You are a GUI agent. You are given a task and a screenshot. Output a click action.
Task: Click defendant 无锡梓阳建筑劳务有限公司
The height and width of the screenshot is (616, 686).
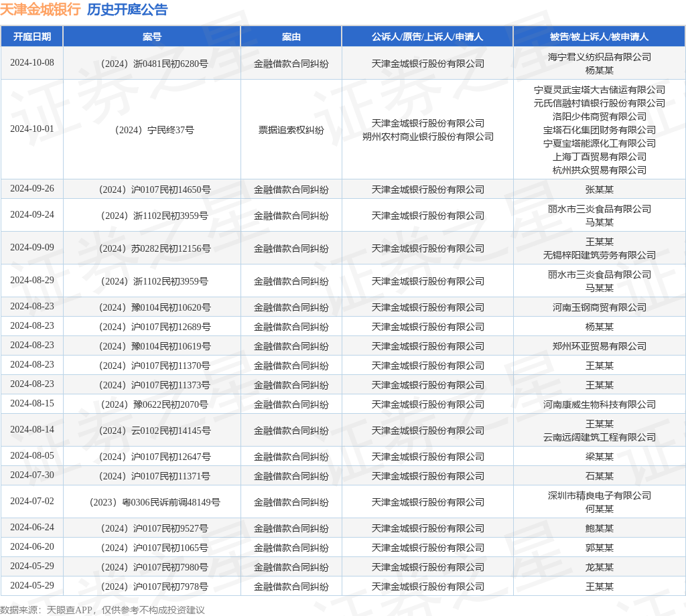[600, 255]
